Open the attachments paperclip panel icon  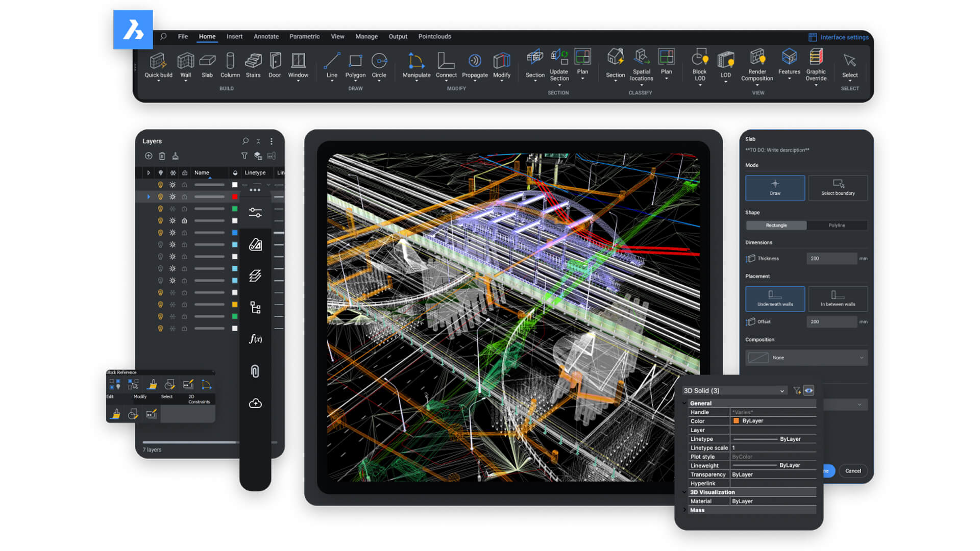point(255,371)
